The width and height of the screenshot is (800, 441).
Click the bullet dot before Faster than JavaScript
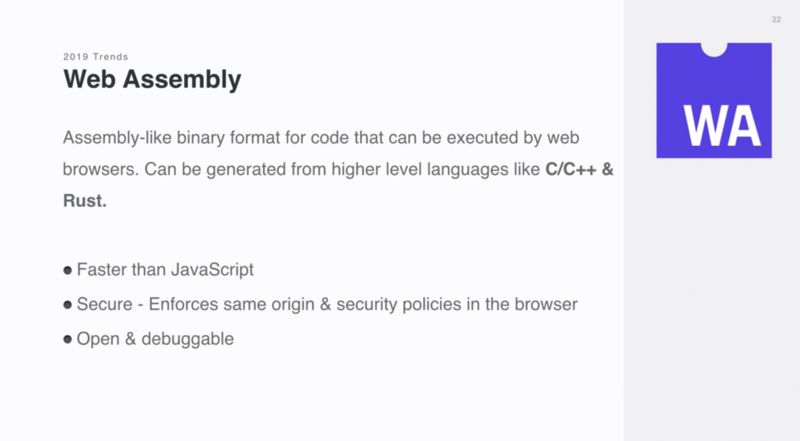pyautogui.click(x=68, y=270)
